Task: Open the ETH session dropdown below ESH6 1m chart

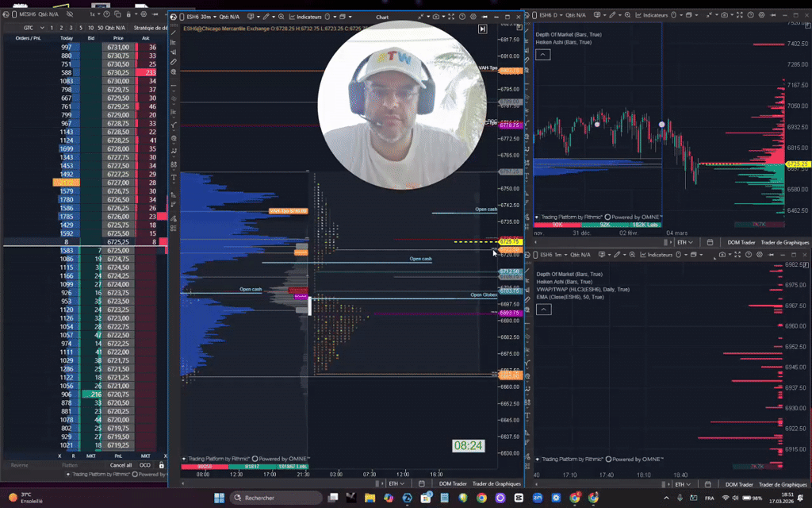Action: 683,484
